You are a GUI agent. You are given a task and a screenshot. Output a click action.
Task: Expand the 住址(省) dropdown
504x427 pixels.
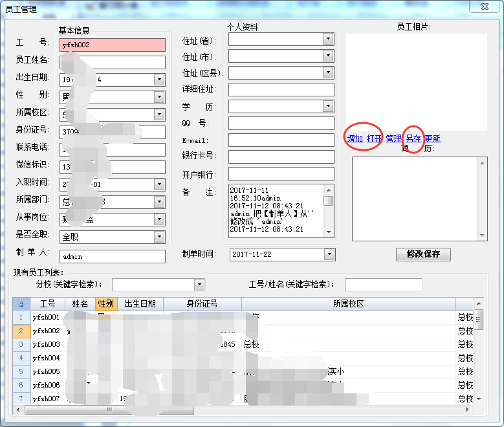tap(329, 39)
